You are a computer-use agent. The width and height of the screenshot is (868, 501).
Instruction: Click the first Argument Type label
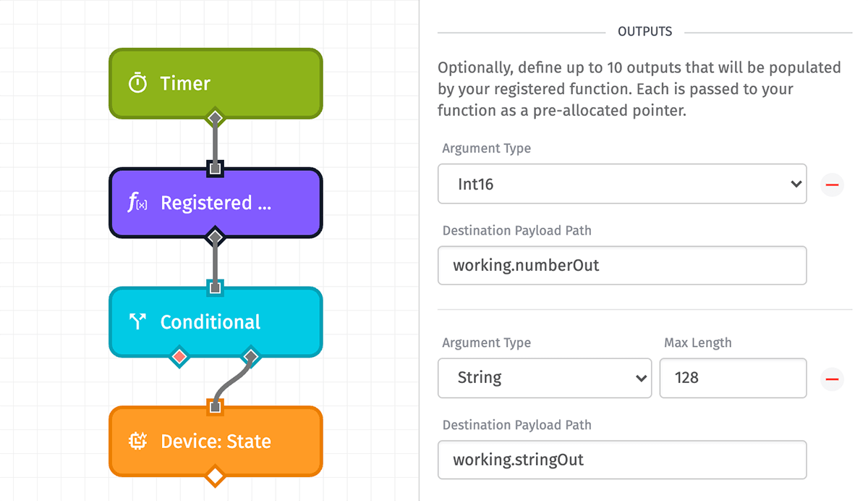click(x=487, y=148)
